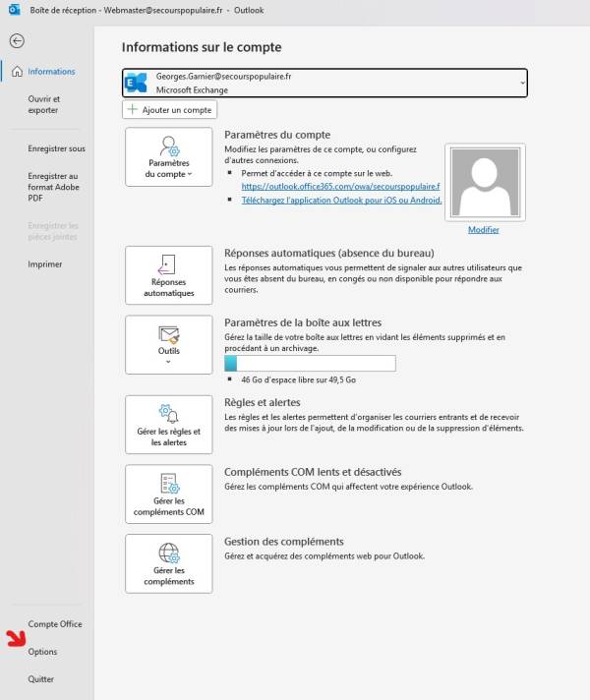Click the Microsoft Exchange account icon

[137, 83]
